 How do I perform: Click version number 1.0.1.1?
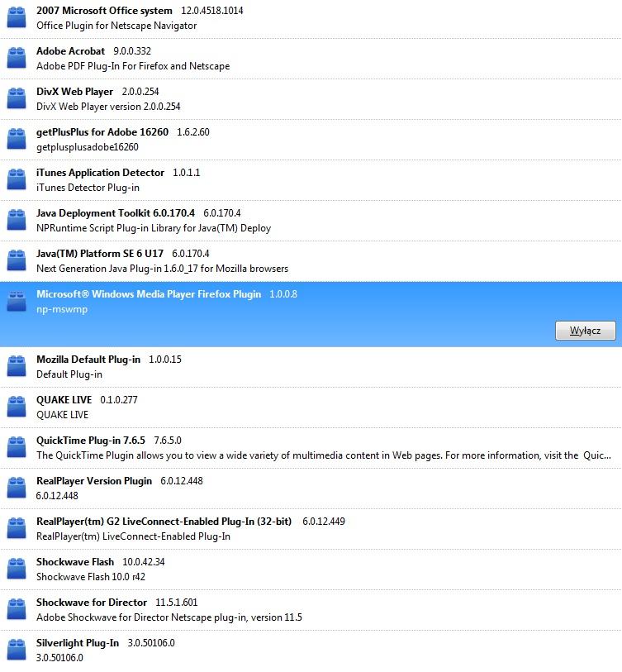187,173
